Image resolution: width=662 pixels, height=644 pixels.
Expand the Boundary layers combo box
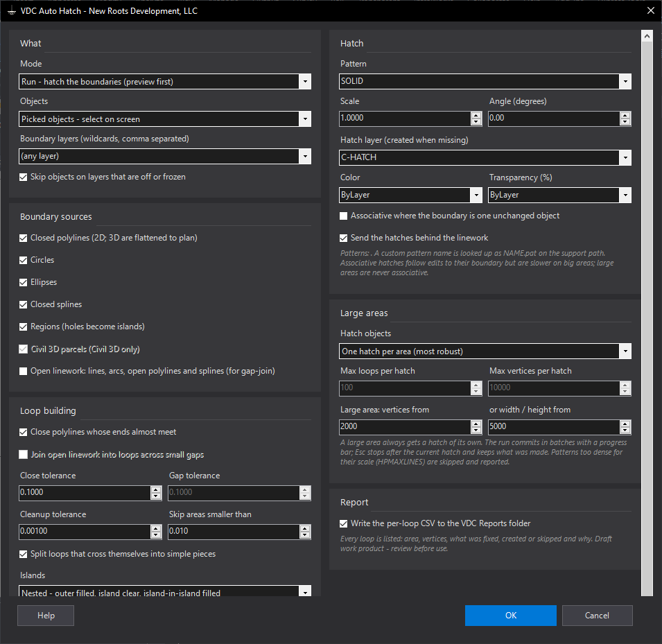pyautogui.click(x=305, y=156)
